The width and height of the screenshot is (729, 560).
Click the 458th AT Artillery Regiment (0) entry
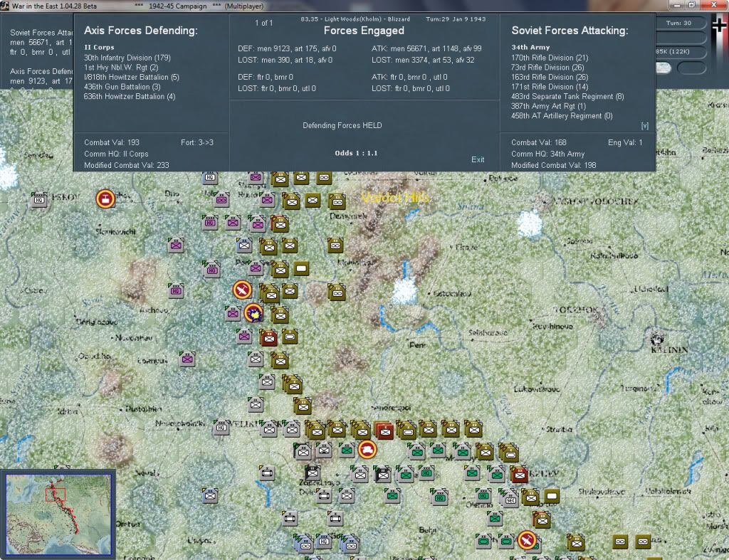[562, 116]
